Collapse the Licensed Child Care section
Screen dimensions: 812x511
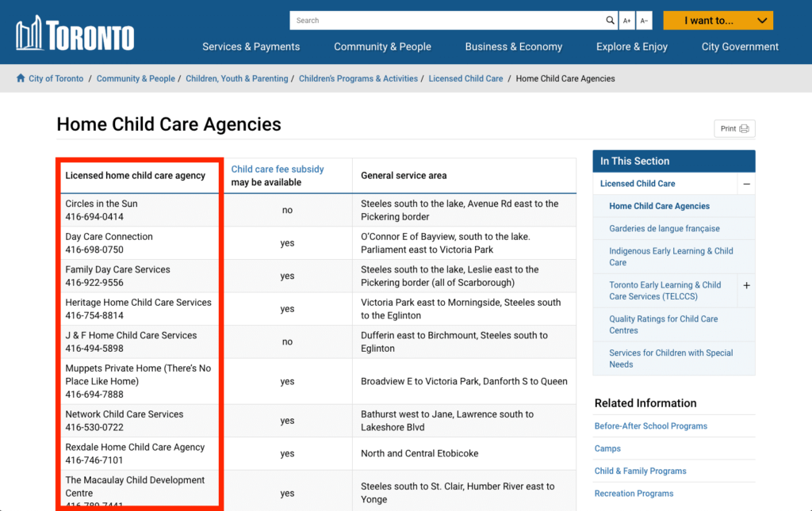(746, 184)
